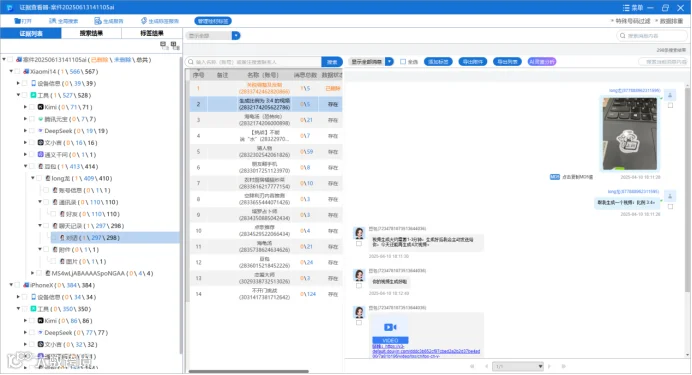The image size is (692, 375).
Task: Click the iPhoneX device icon
Action: (26, 285)
